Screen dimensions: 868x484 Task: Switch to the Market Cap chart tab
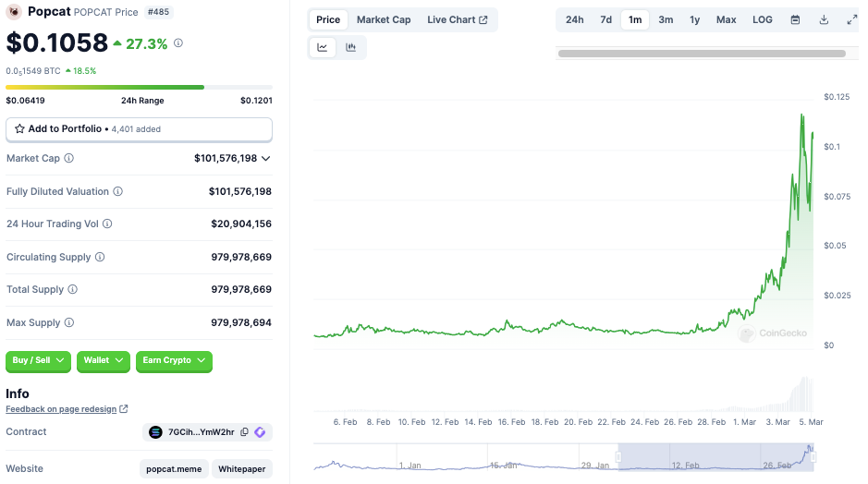point(384,20)
